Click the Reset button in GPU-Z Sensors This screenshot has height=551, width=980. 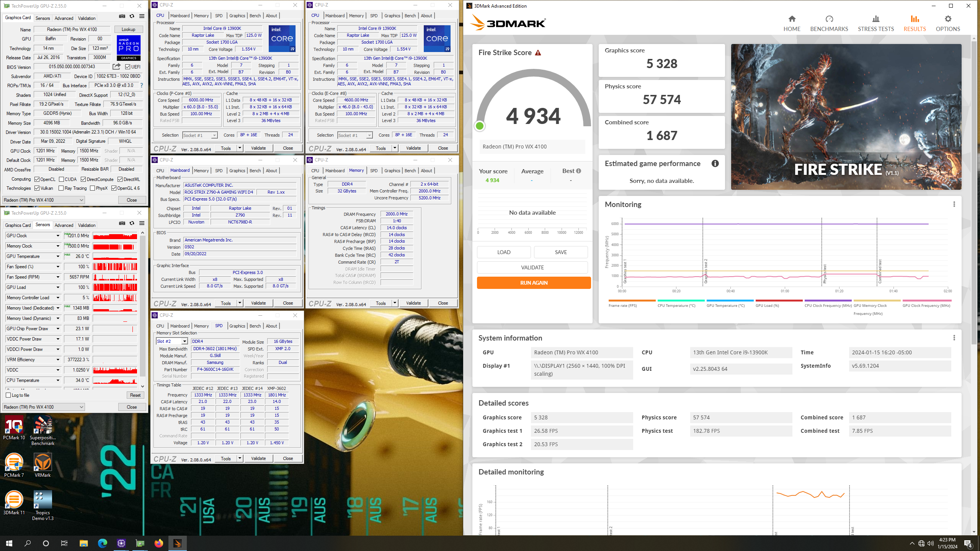click(x=135, y=395)
